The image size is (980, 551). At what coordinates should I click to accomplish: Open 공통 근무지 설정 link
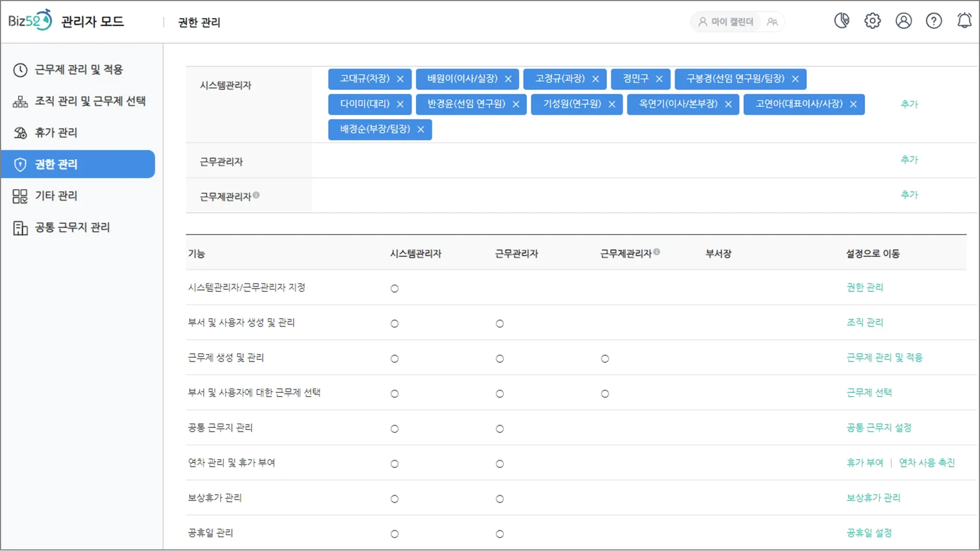(879, 428)
